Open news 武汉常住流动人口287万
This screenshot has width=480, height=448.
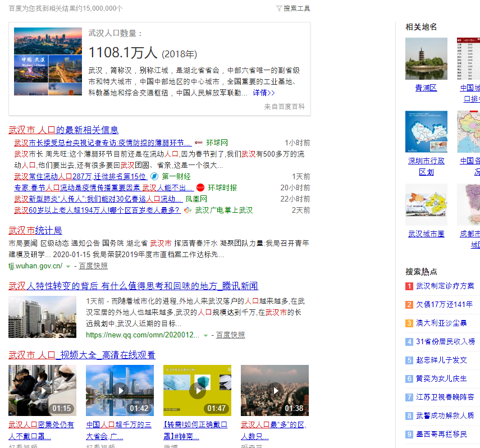pyautogui.click(x=81, y=176)
